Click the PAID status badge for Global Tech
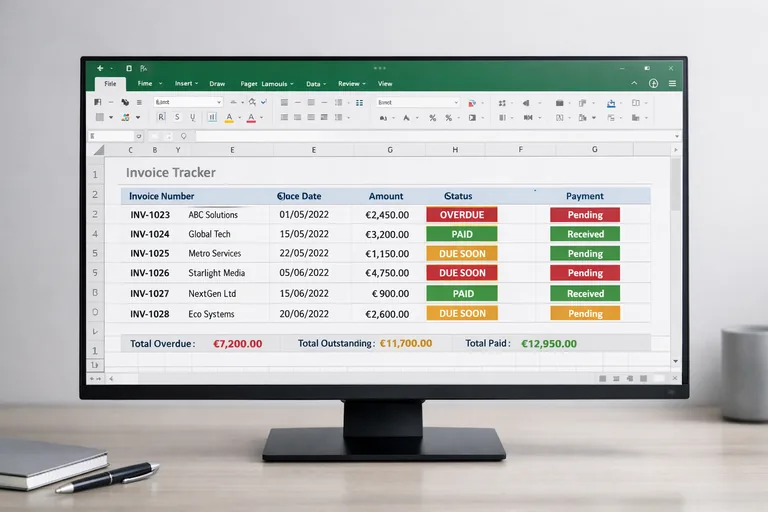 (x=462, y=234)
